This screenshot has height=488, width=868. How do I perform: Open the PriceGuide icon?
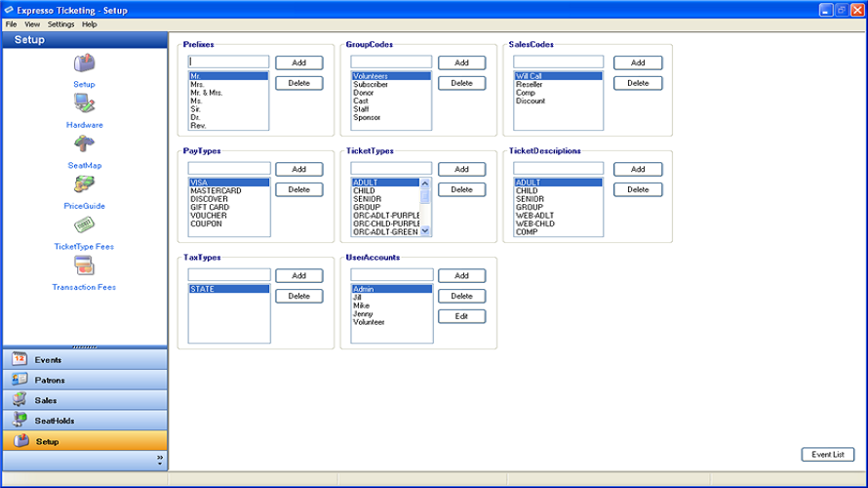click(x=84, y=184)
